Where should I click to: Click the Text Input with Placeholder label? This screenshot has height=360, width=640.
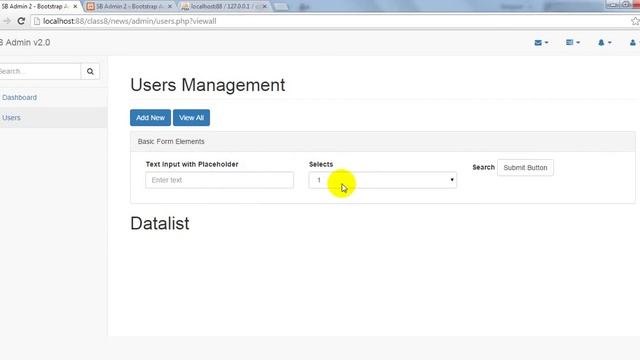(x=192, y=164)
